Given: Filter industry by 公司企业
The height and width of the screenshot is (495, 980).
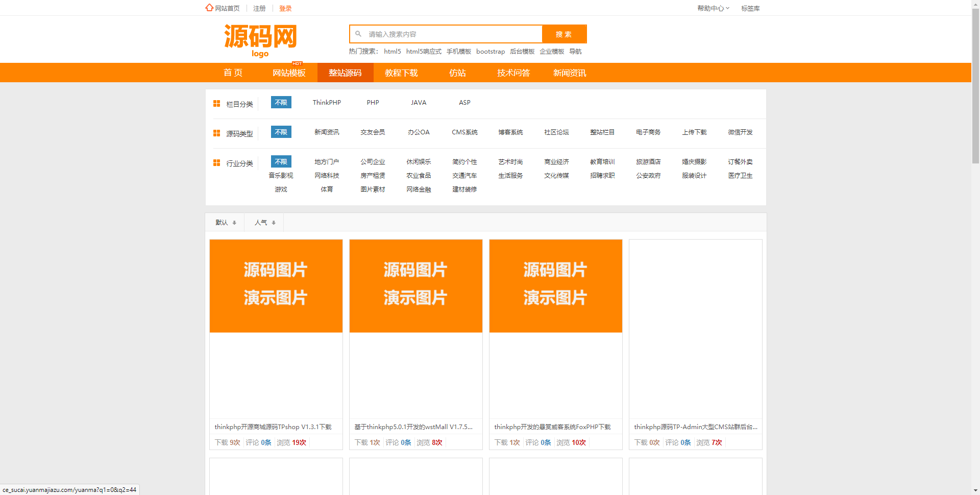Looking at the screenshot, I should point(373,161).
